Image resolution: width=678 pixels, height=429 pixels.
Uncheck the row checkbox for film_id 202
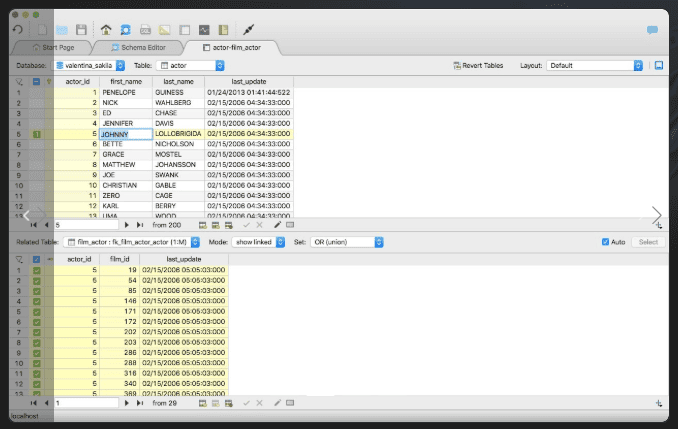pyautogui.click(x=37, y=332)
